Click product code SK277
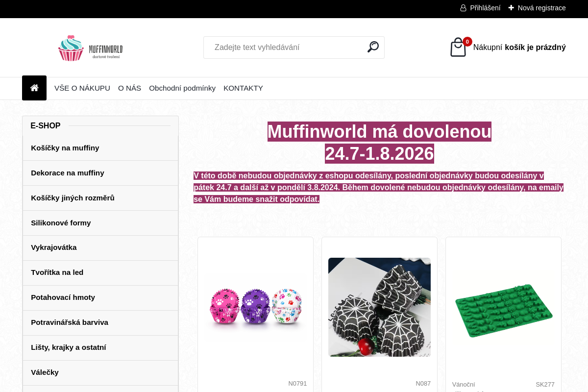This screenshot has width=588, height=392. [x=545, y=385]
